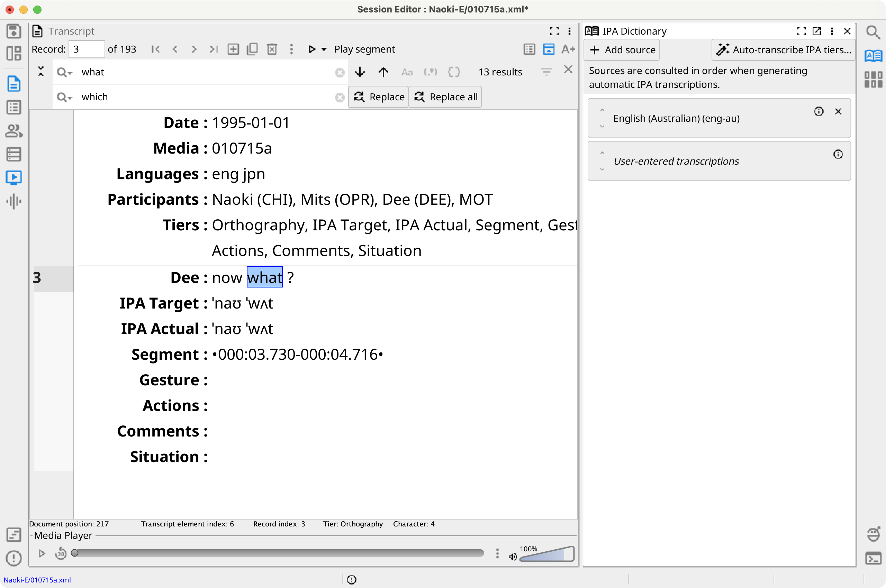The width and height of the screenshot is (886, 588).
Task: Show info for English (Australian) source
Action: click(819, 111)
